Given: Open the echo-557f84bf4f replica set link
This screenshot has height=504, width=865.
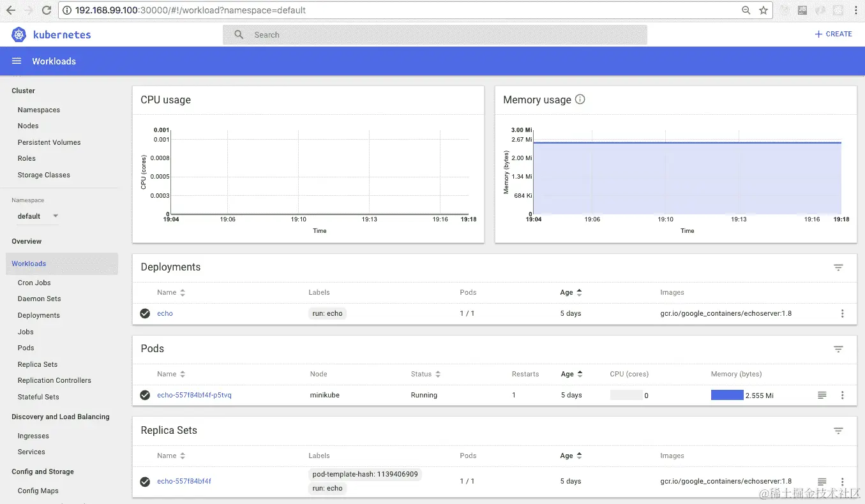Looking at the screenshot, I should [x=184, y=481].
